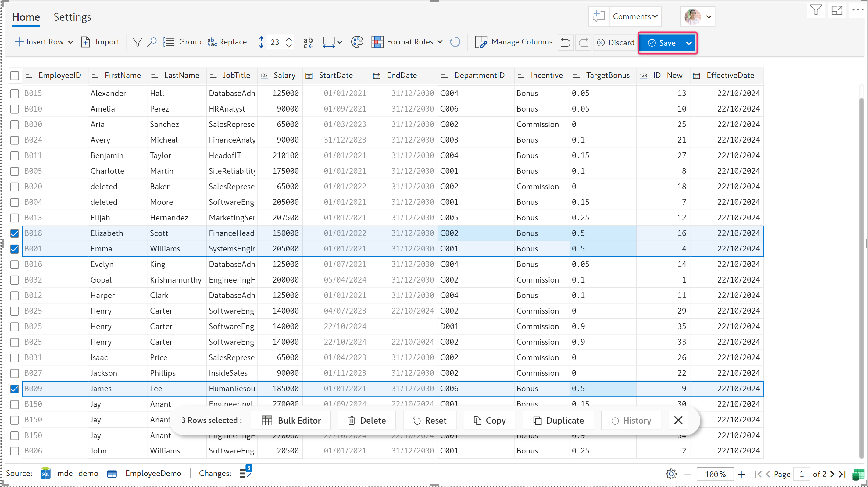Open search with the magnifier icon
This screenshot has width=868, height=487.
[152, 42]
